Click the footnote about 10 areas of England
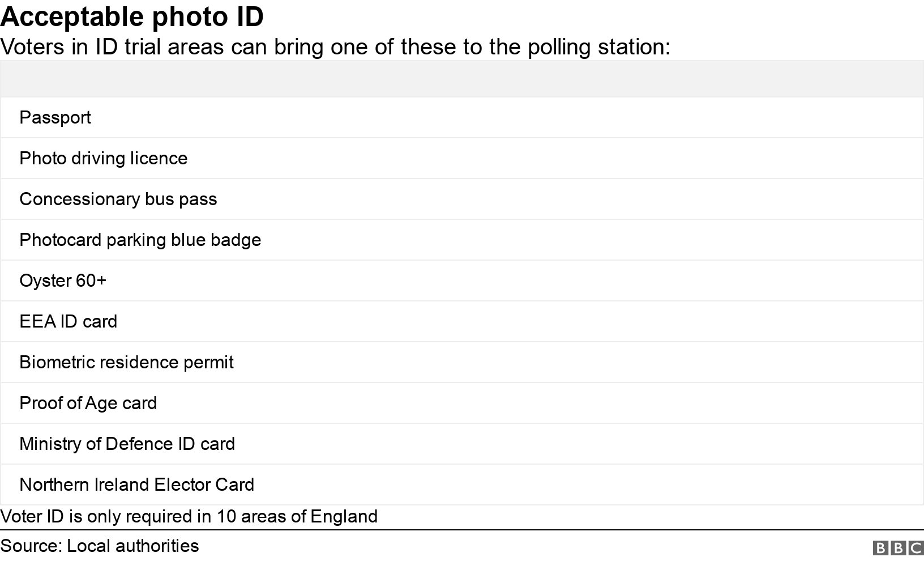 click(x=189, y=516)
